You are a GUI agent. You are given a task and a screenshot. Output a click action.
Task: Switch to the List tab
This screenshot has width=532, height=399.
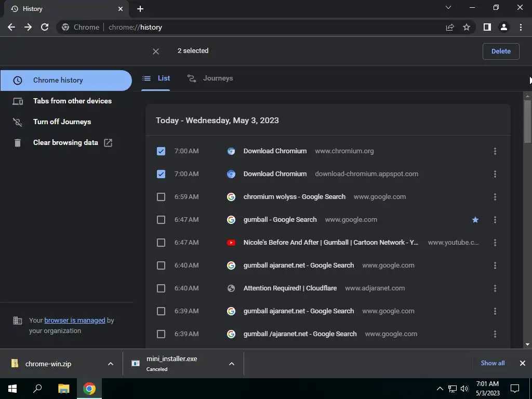tap(156, 78)
